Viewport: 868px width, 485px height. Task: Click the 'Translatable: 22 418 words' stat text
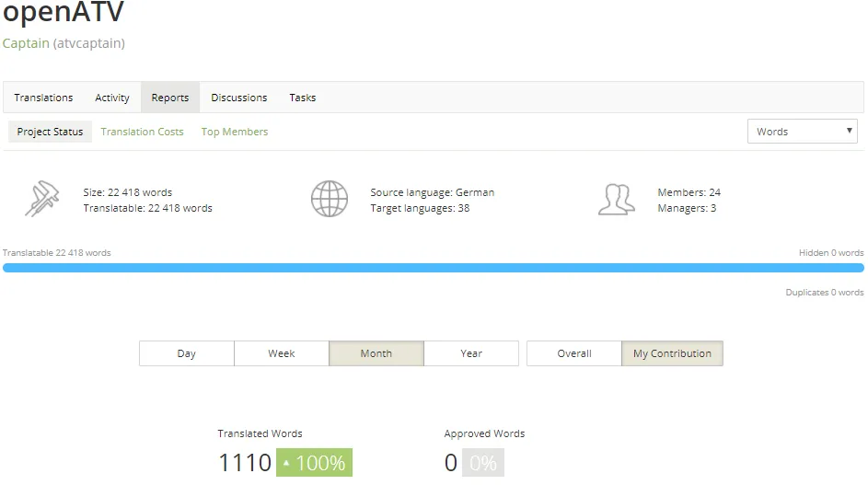point(148,208)
